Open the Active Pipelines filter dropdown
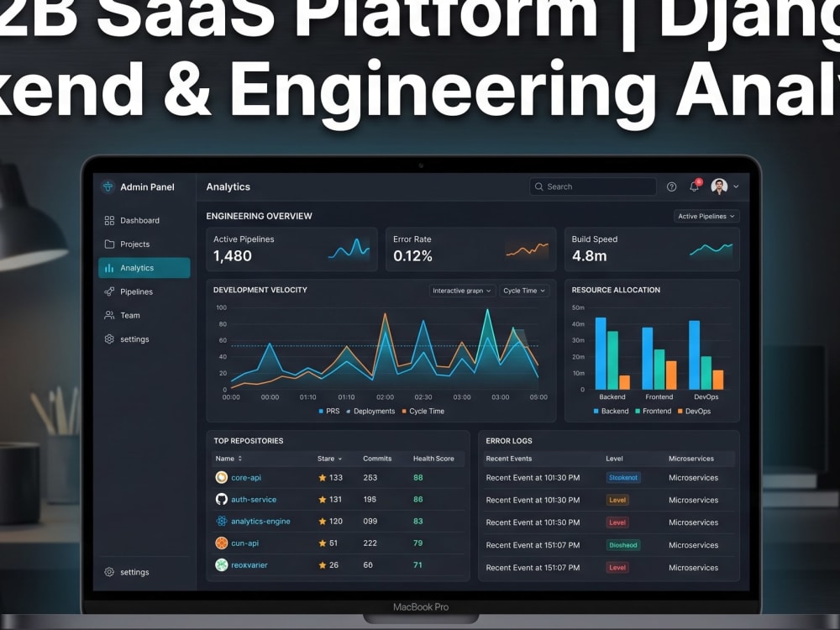 [706, 216]
